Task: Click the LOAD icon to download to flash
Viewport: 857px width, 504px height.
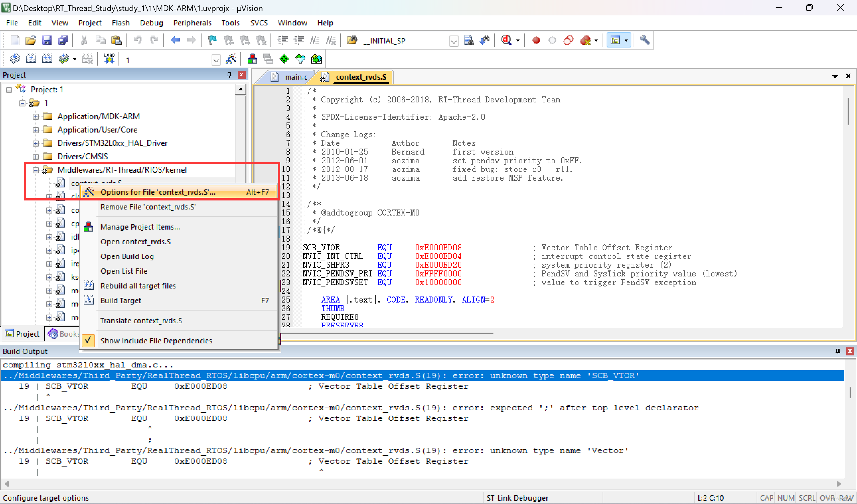Action: click(109, 59)
